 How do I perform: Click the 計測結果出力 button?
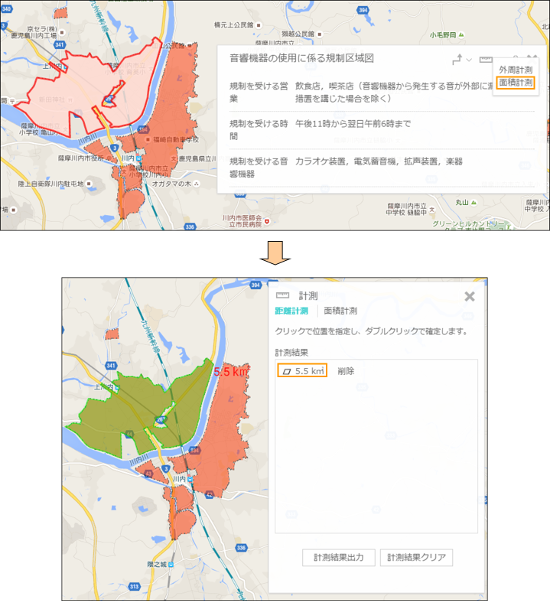[x=338, y=557]
